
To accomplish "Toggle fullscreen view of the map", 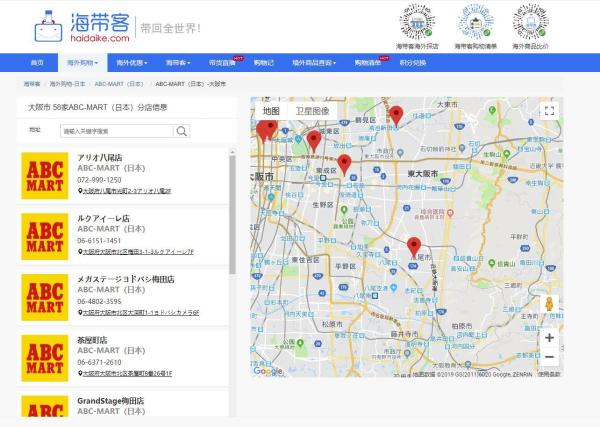I will (x=549, y=111).
